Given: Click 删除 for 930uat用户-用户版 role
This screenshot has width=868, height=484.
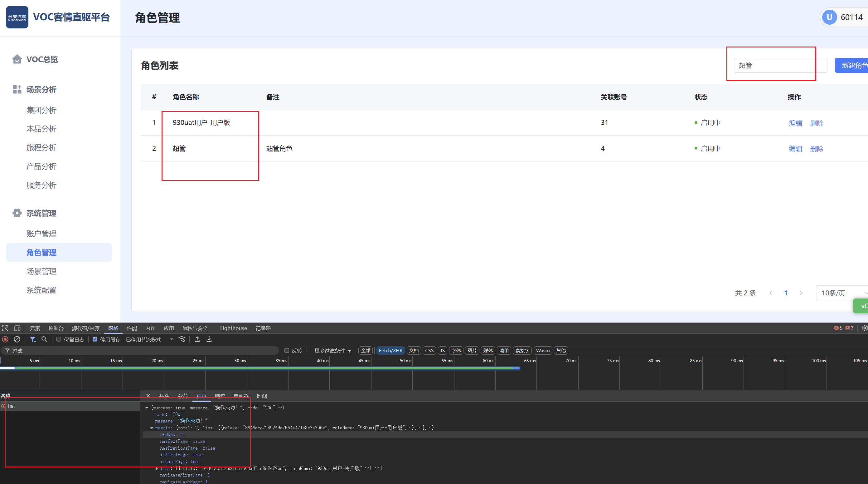Looking at the screenshot, I should [x=817, y=123].
